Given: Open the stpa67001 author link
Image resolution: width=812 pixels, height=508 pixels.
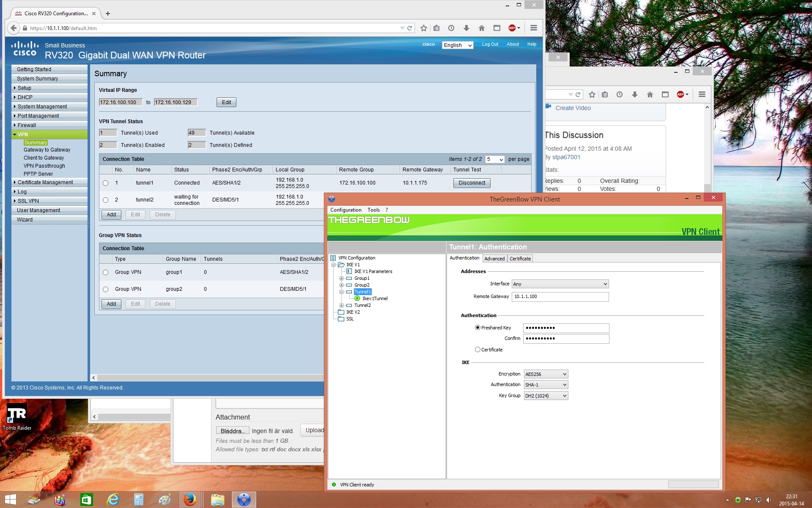Looking at the screenshot, I should (566, 157).
